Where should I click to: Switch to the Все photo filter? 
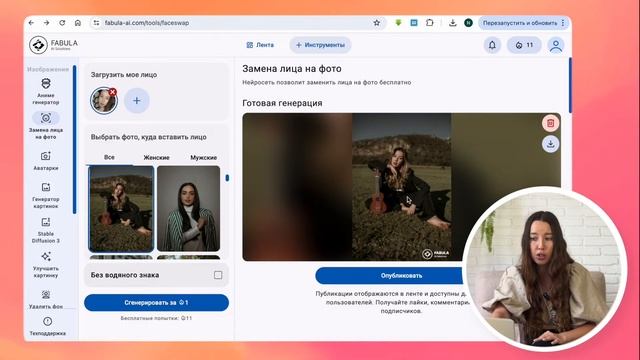pos(109,157)
